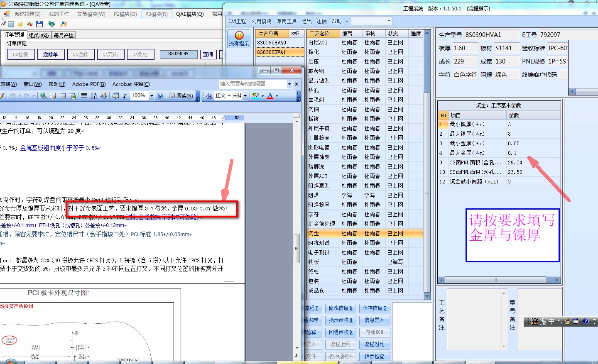The height and width of the screenshot is (364, 598).
Task: Click the 返修单 button
Action: click(x=50, y=54)
